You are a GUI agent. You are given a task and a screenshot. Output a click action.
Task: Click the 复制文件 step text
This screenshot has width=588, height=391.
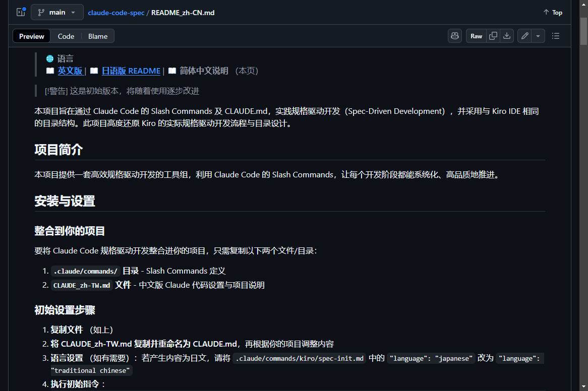pyautogui.click(x=67, y=330)
